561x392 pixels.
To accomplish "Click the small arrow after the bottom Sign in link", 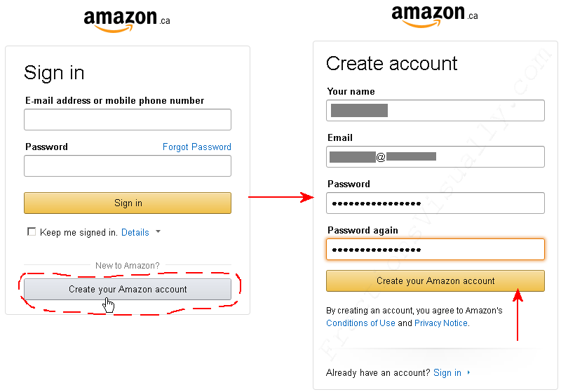I will tap(468, 372).
